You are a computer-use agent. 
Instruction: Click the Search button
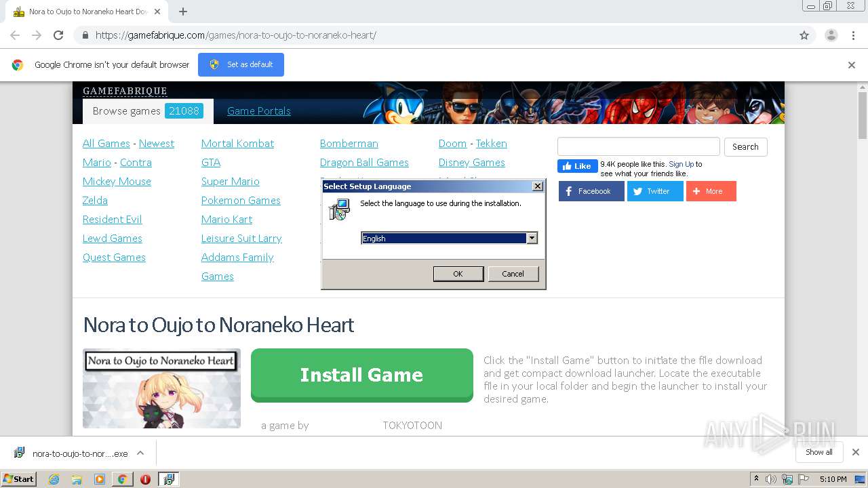click(745, 147)
